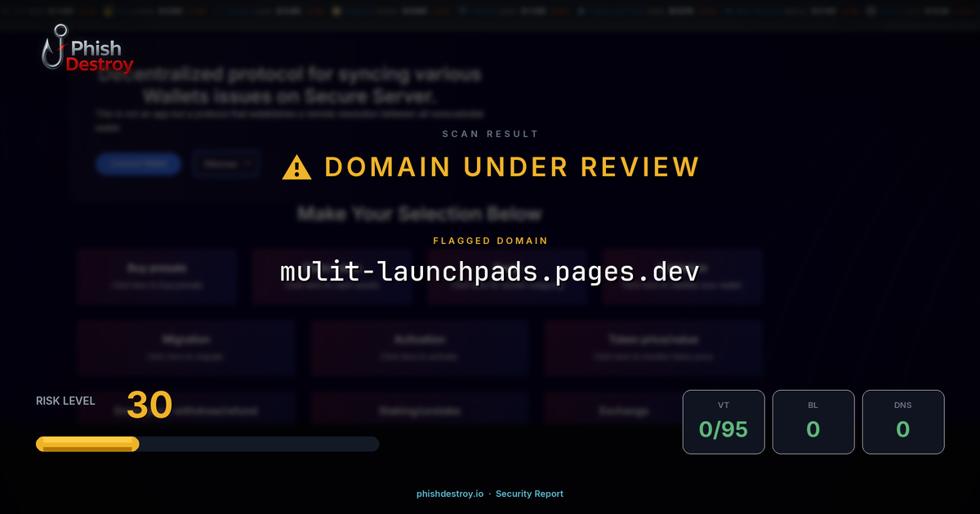Image resolution: width=980 pixels, height=514 pixels.
Task: Click the DNS score badge
Action: click(903, 422)
